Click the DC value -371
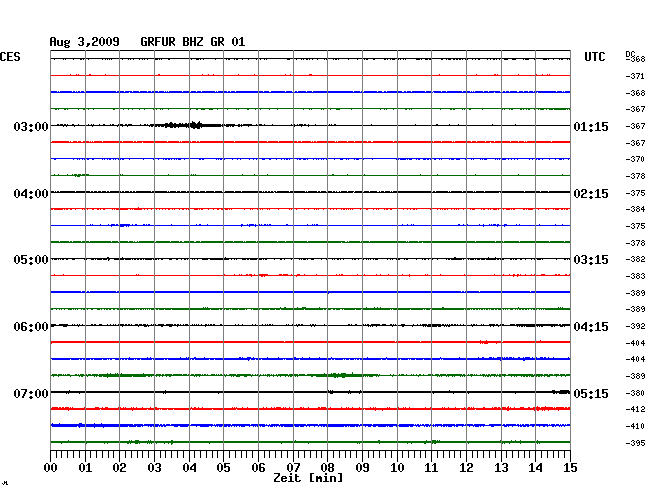Viewport: 650px width, 494px height. (x=635, y=76)
